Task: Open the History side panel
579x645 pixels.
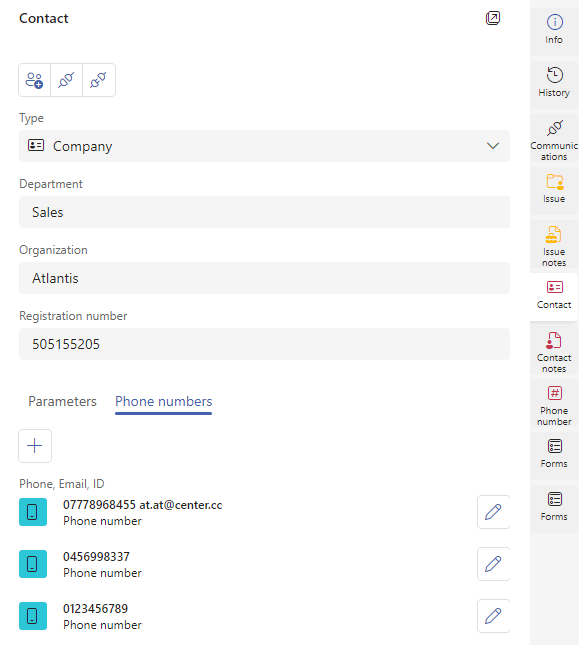Action: [554, 83]
